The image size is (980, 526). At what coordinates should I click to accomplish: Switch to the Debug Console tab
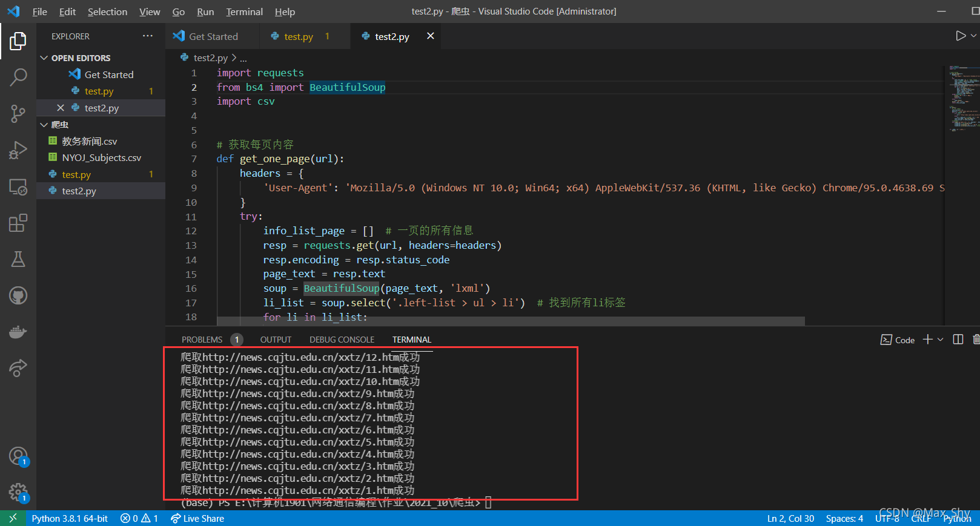(x=342, y=340)
